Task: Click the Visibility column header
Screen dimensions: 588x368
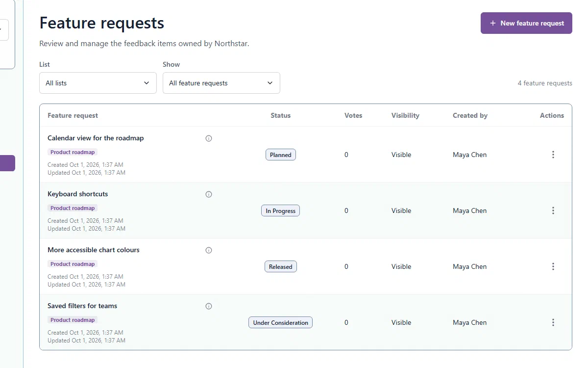Action: tap(405, 115)
